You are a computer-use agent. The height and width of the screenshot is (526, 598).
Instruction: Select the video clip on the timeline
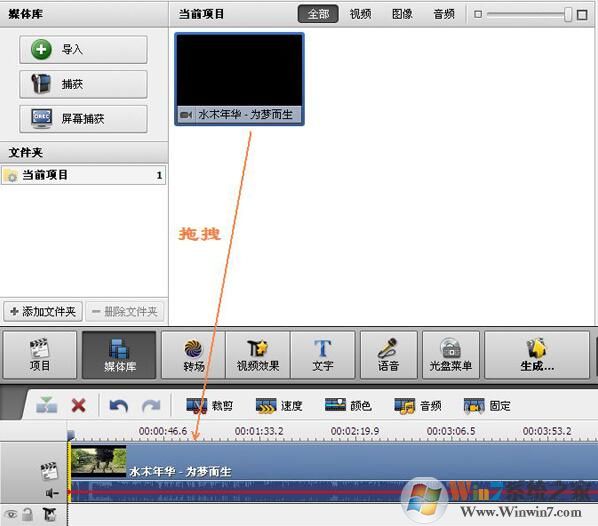tap(333, 461)
